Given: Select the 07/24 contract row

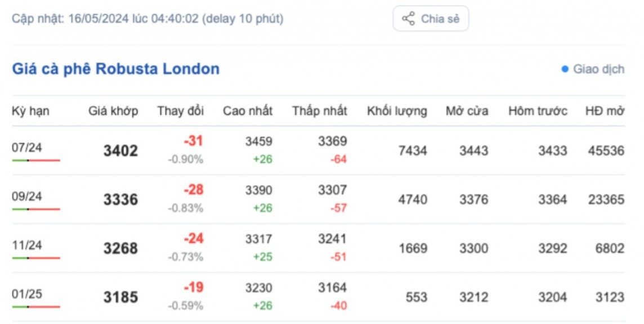Looking at the screenshot, I should [27, 148].
